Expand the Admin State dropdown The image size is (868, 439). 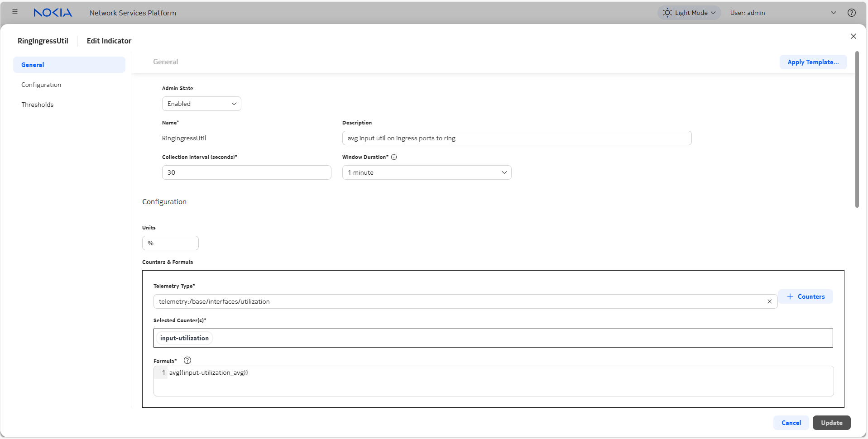coord(201,104)
